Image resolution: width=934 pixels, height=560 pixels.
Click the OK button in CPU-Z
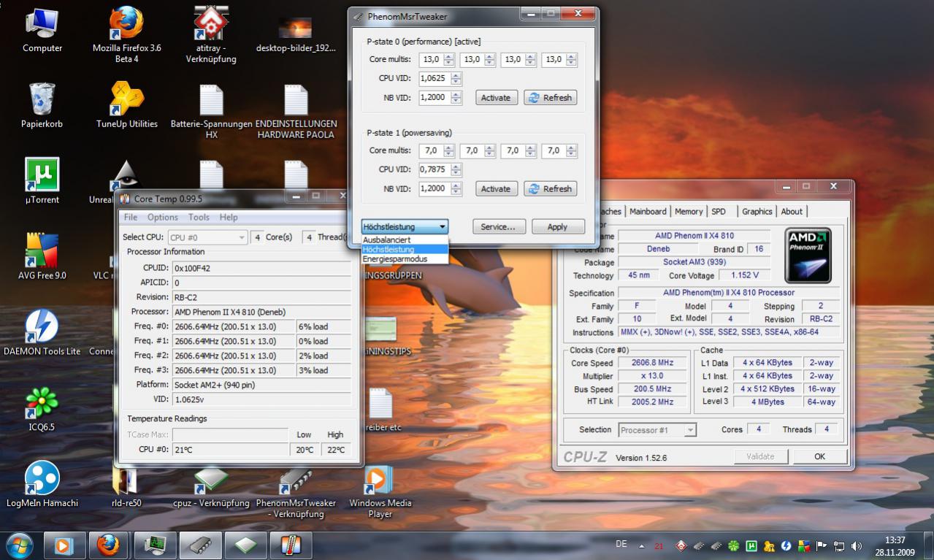tap(819, 456)
